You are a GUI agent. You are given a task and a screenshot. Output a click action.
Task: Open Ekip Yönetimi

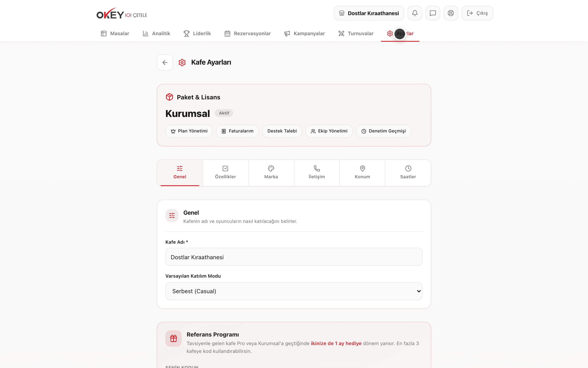pos(329,131)
